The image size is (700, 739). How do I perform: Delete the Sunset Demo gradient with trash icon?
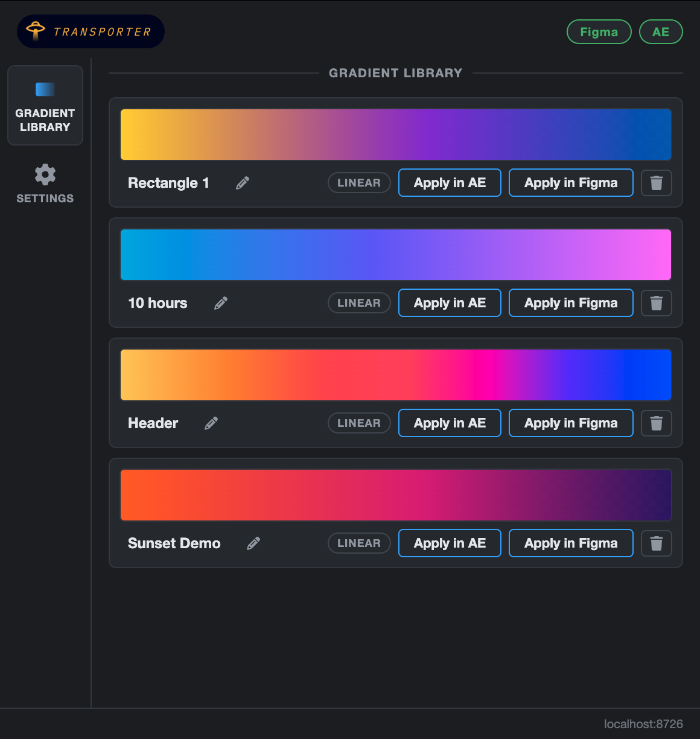pos(657,543)
